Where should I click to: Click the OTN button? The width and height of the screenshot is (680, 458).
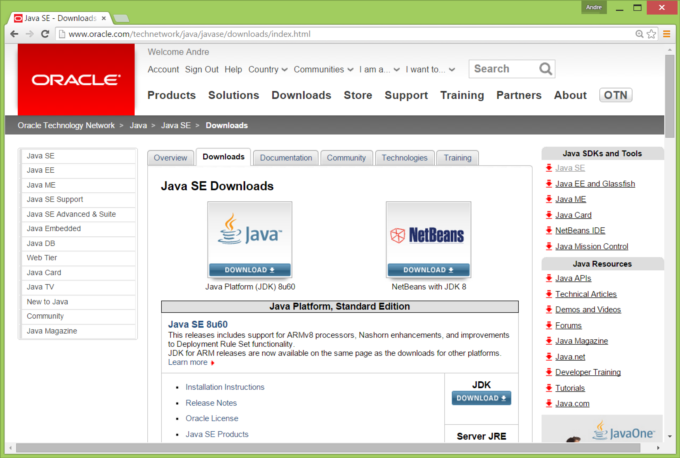tap(615, 95)
